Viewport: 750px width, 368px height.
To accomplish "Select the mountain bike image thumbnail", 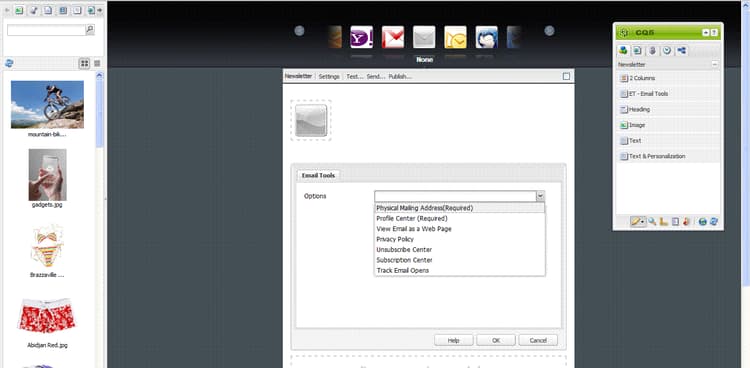I will click(47, 104).
